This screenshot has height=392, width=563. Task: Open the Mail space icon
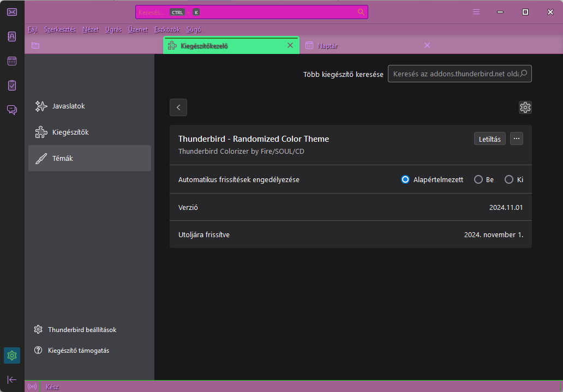[x=12, y=12]
